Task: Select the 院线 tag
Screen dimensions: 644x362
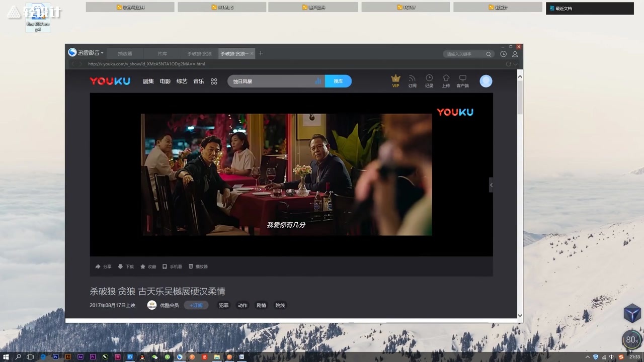Action: pos(280,305)
